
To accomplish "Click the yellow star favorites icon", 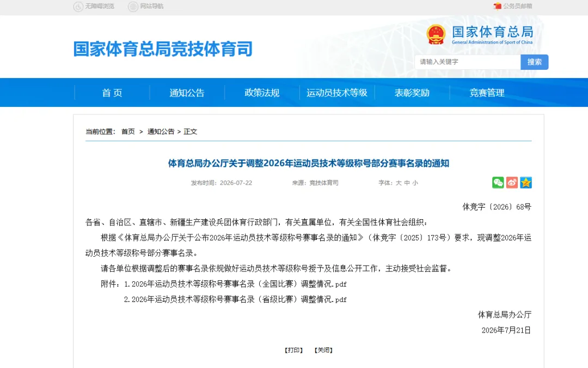I will 526,183.
